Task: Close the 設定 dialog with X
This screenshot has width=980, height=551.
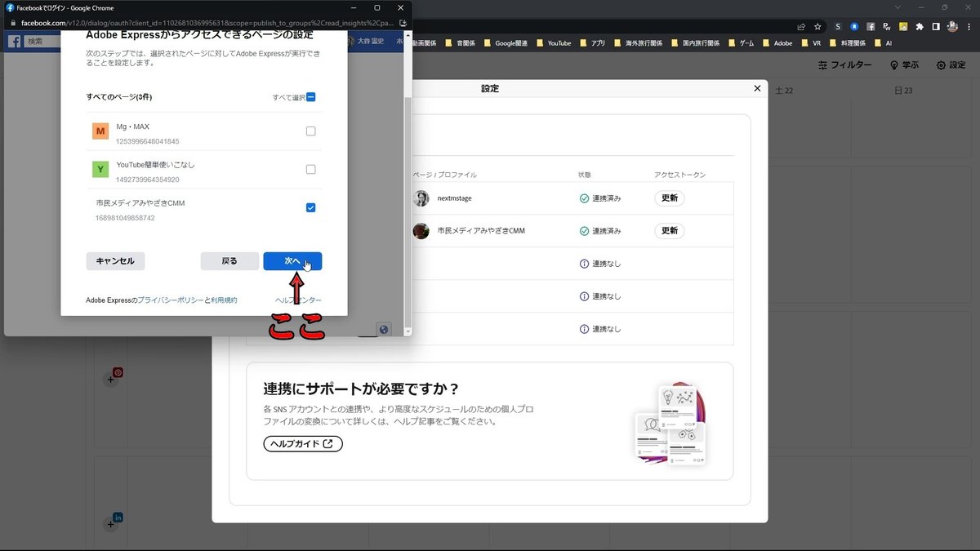Action: tap(757, 88)
